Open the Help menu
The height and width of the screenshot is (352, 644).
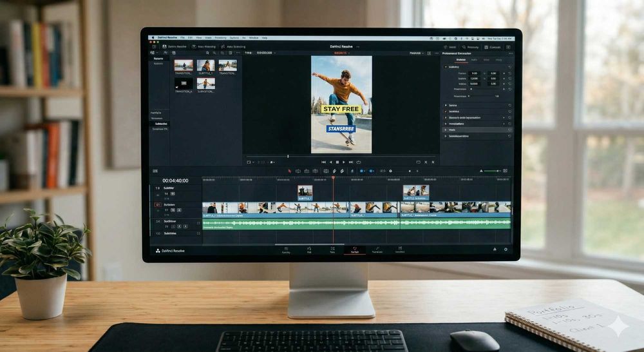(x=265, y=38)
